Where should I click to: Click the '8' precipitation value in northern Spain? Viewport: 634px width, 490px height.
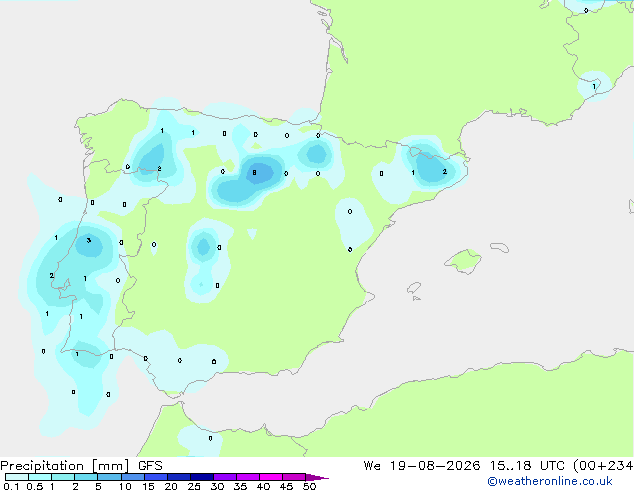254,173
